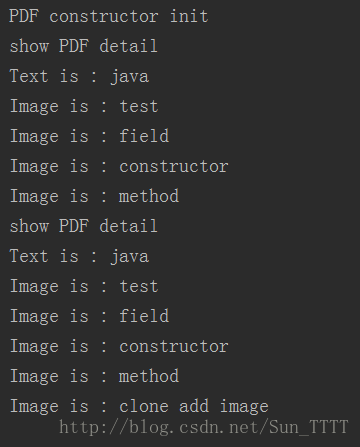Click the second "Image is : field" line
The image size is (360, 447).
[x=89, y=316]
